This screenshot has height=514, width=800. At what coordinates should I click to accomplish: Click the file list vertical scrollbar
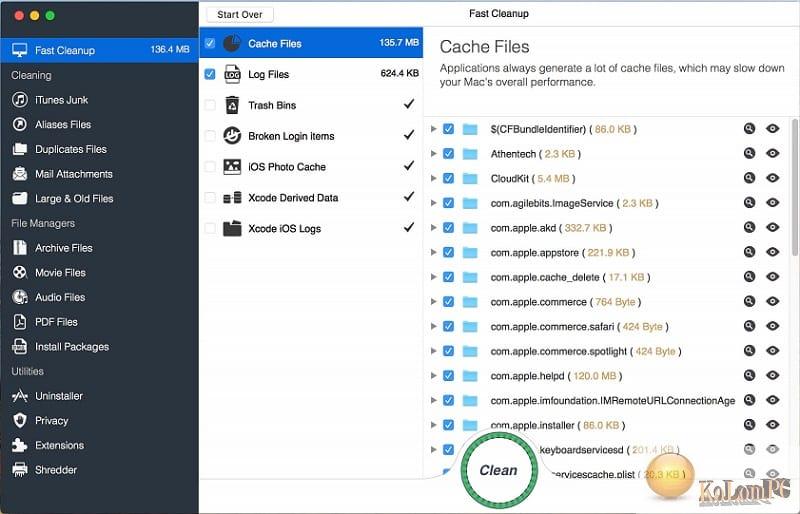tap(795, 187)
